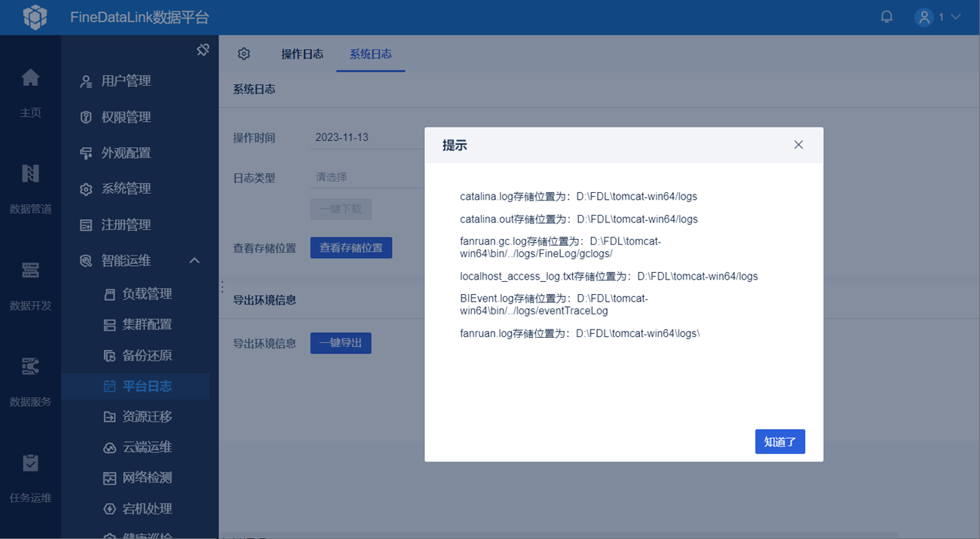Click the 负载管理 icon

click(x=109, y=294)
